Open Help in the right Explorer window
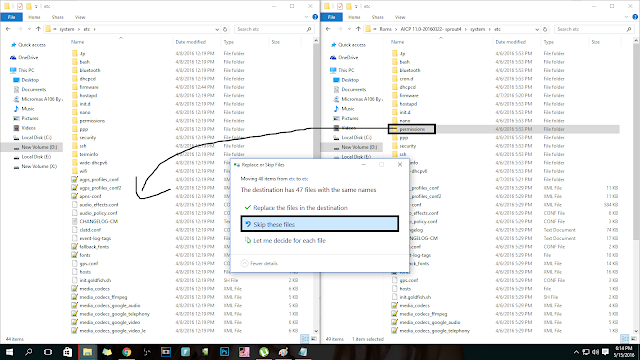Screen dimensions: 640x360 point(635,17)
